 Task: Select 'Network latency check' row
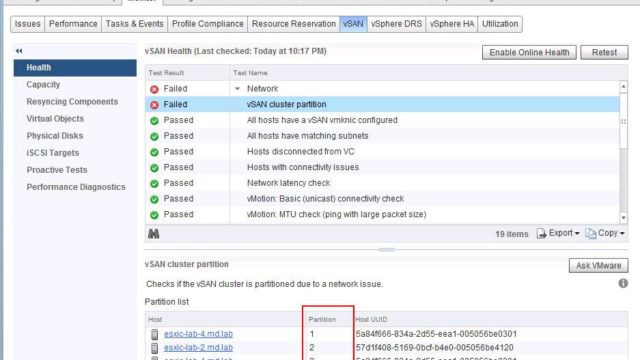382,183
